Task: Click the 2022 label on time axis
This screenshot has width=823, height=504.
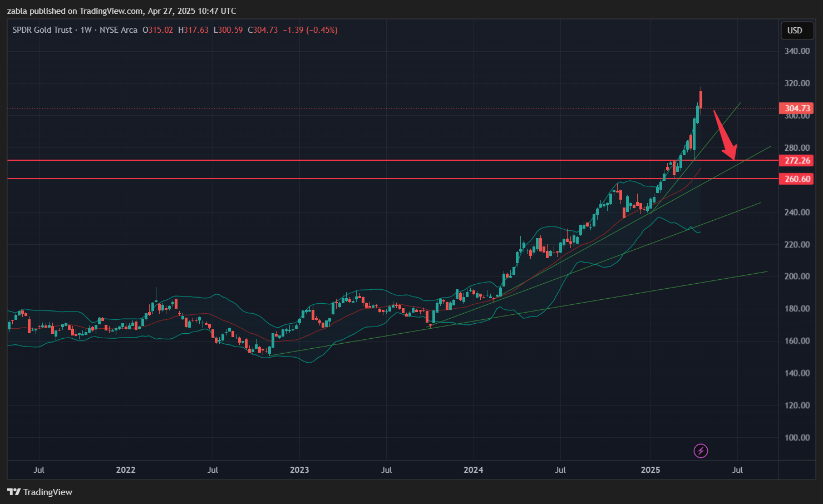Action: (x=126, y=470)
